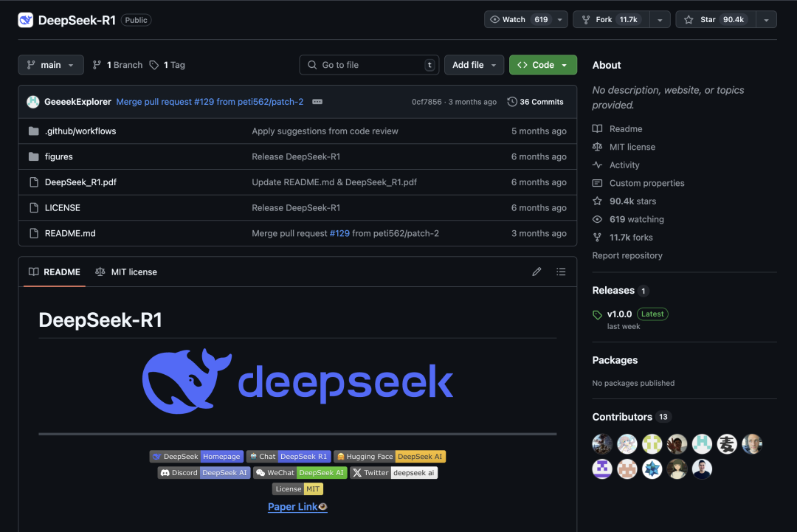Click the last contributor avatar in bottom row

tap(702, 469)
